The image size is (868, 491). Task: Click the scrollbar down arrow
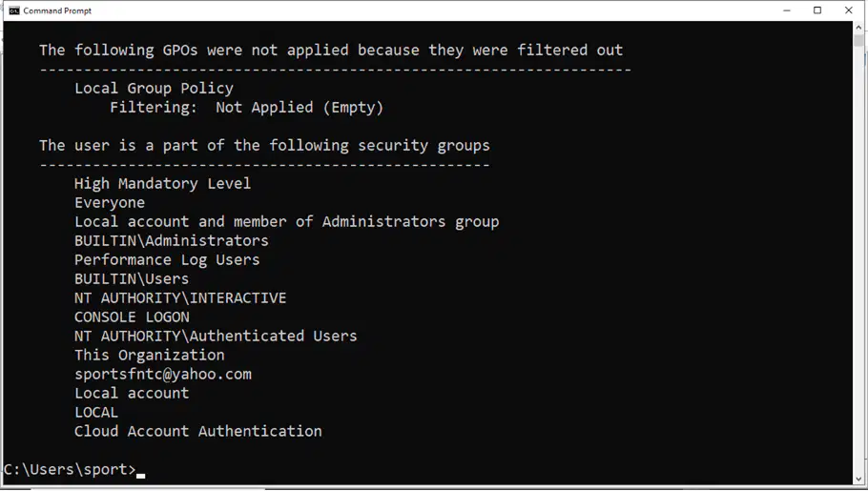[858, 480]
